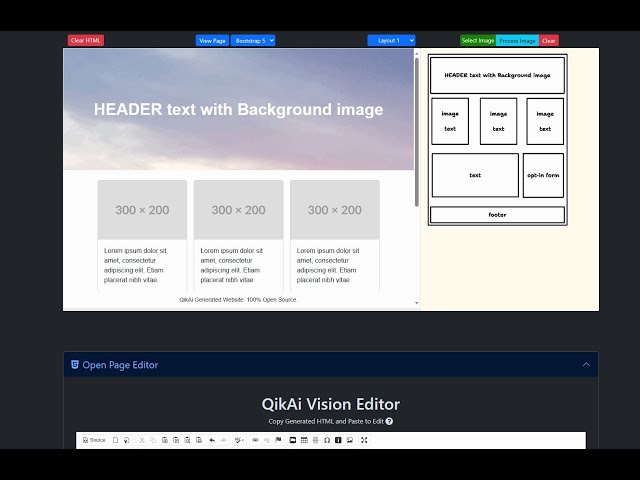
Task: Click the Paste clipboard icon next to Copy
Action: (x=164, y=440)
